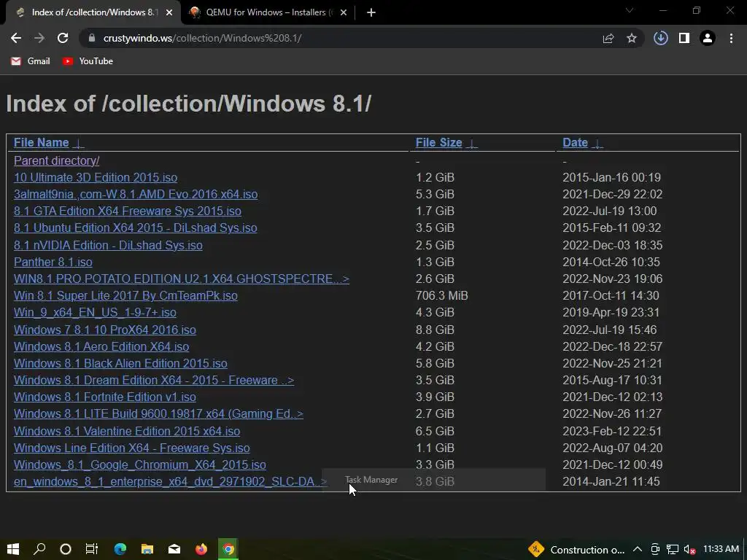This screenshot has height=560, width=747.
Task: Open a new tab with the plus button
Action: click(x=371, y=12)
